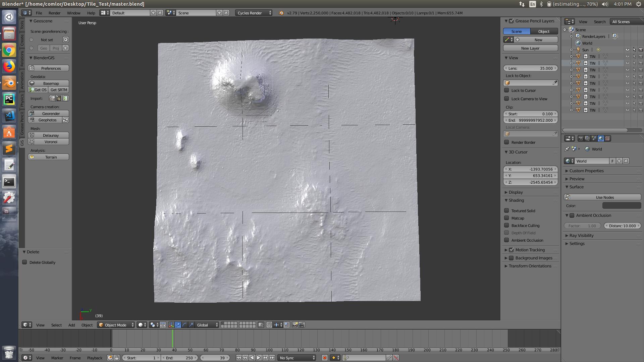This screenshot has height=362, width=644.
Task: Select the Object grease pencil source
Action: pyautogui.click(x=544, y=31)
